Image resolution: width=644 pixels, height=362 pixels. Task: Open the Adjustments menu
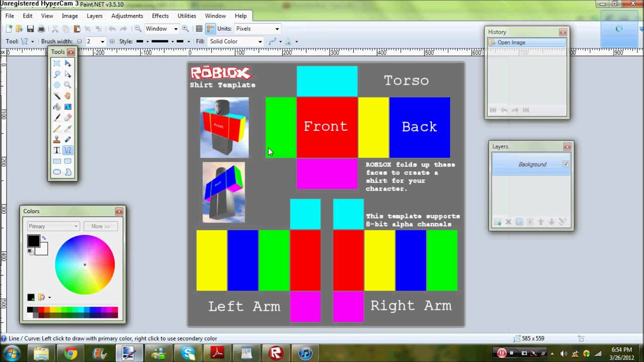point(127,16)
